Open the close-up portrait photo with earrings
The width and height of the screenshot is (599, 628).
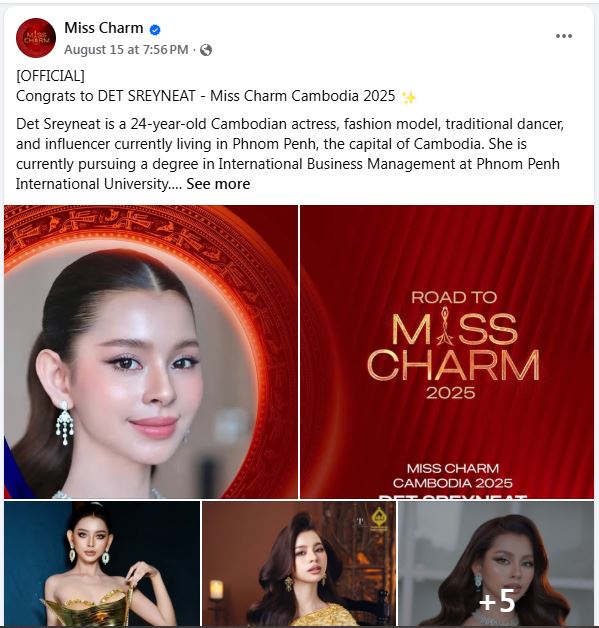point(151,352)
